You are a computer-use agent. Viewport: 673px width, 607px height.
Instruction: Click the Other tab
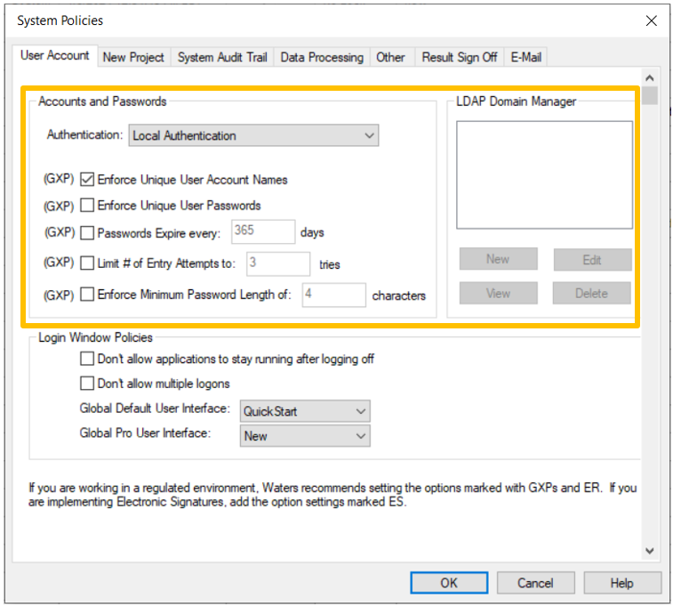(x=390, y=58)
